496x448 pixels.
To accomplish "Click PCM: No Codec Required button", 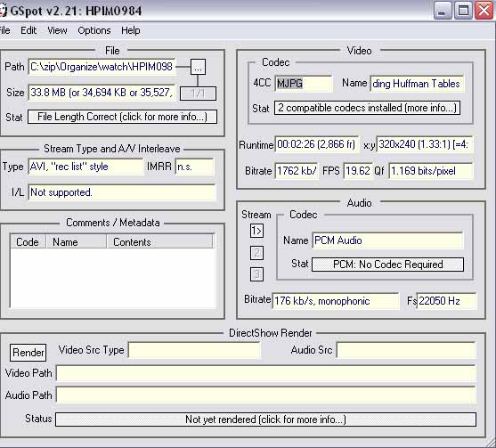I will [388, 265].
